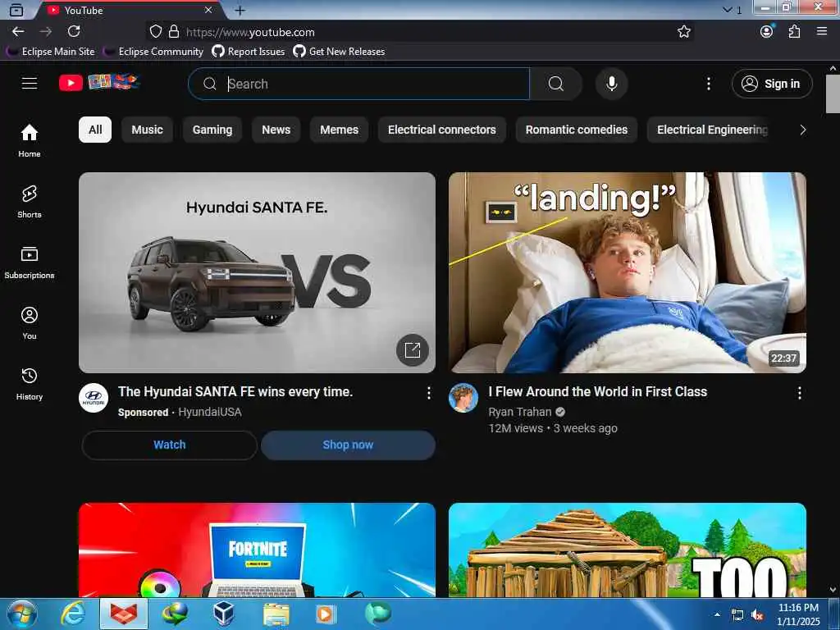Image resolution: width=840 pixels, height=630 pixels.
Task: Open Eclipse Community bookmark
Action: (153, 52)
